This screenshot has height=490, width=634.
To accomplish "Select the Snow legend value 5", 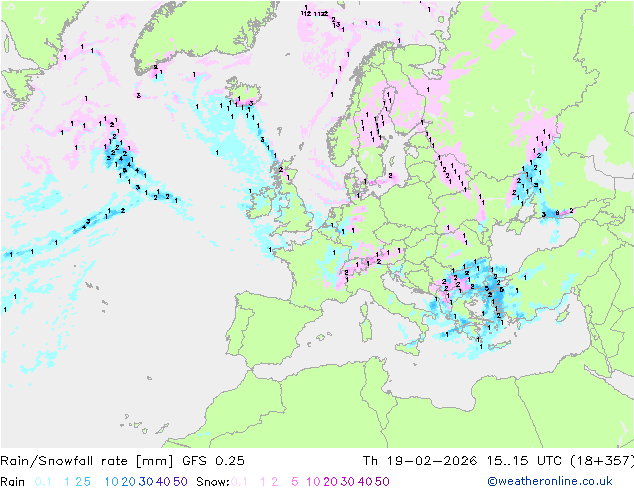I will point(295,482).
